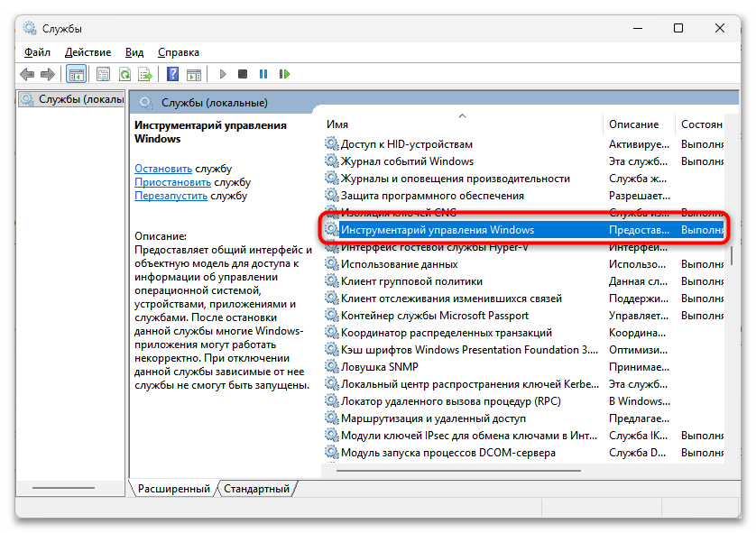
Task: Click description cell "Предлагае..."
Action: pyautogui.click(x=639, y=418)
